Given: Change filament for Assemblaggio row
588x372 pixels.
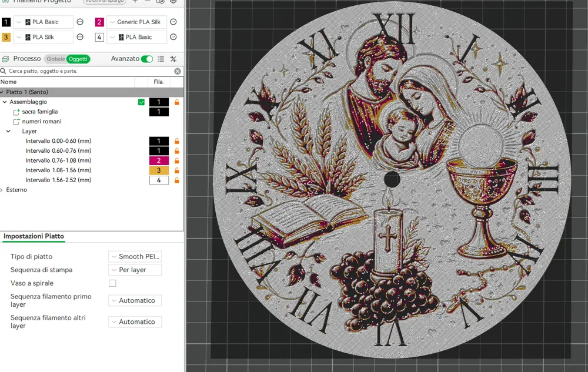Looking at the screenshot, I should click(x=159, y=102).
